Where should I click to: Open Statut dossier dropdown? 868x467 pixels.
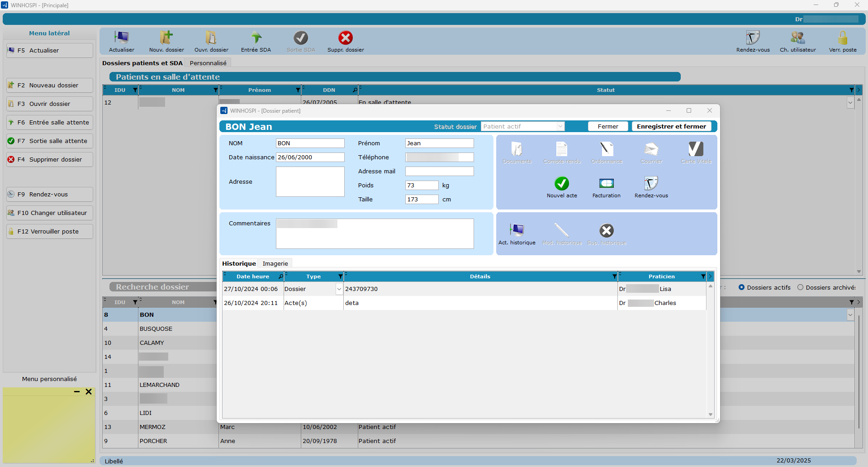pyautogui.click(x=560, y=126)
